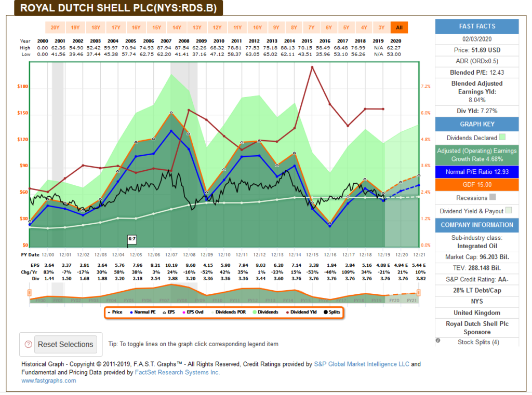The height and width of the screenshot is (395, 532).
Task: Click left handle of range slider
Action: pyautogui.click(x=30, y=293)
